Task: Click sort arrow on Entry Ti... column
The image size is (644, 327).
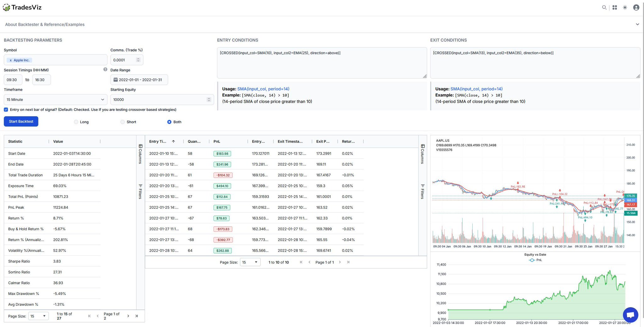Action: [173, 142]
